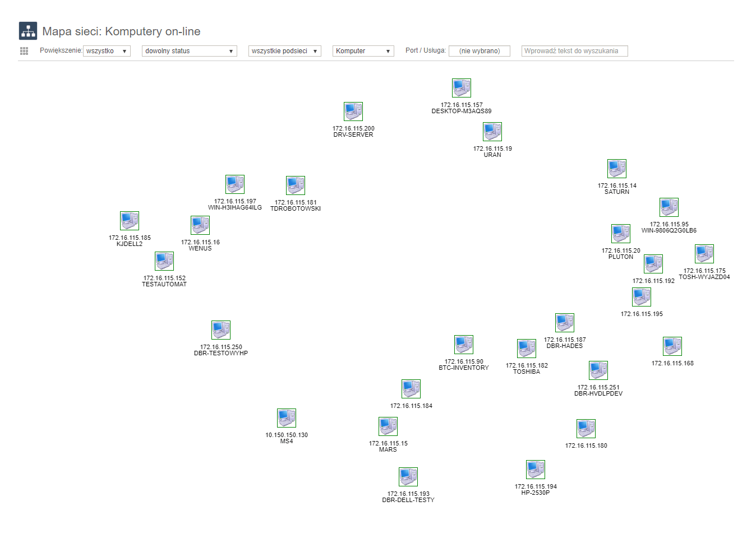Select the WENUS computer icon
Screen dimensions: 756x557
pos(200,225)
